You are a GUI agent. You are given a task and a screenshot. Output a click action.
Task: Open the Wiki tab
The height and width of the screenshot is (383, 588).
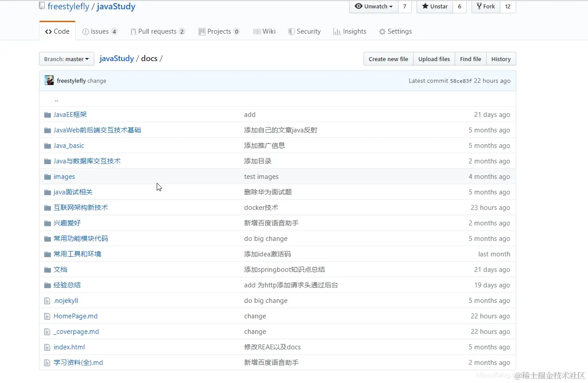click(x=264, y=31)
